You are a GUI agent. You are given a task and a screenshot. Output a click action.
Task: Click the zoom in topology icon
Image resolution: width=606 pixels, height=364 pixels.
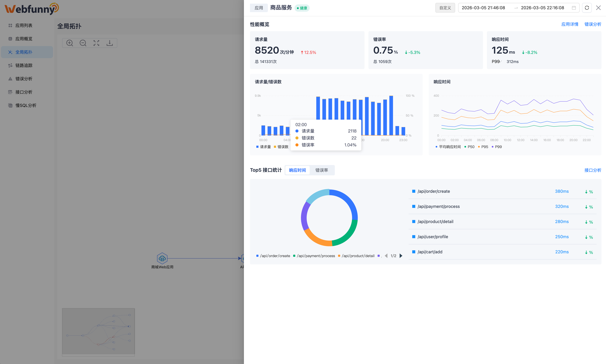pyautogui.click(x=70, y=43)
